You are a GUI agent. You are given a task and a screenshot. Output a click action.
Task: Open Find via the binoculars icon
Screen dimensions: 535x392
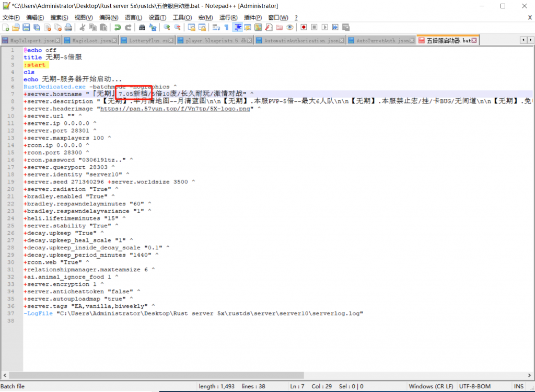tap(142, 27)
